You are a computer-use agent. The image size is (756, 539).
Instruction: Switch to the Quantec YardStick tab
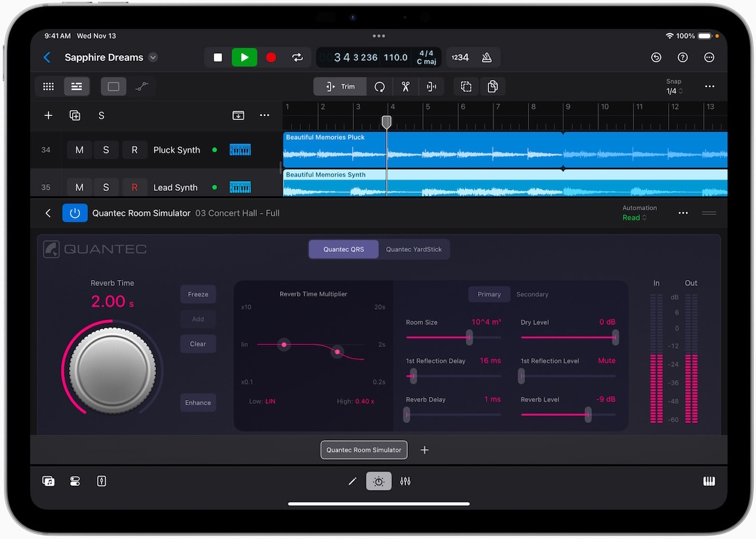[x=414, y=249]
